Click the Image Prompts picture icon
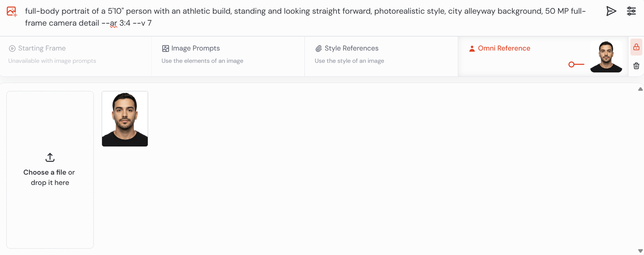 [x=165, y=48]
